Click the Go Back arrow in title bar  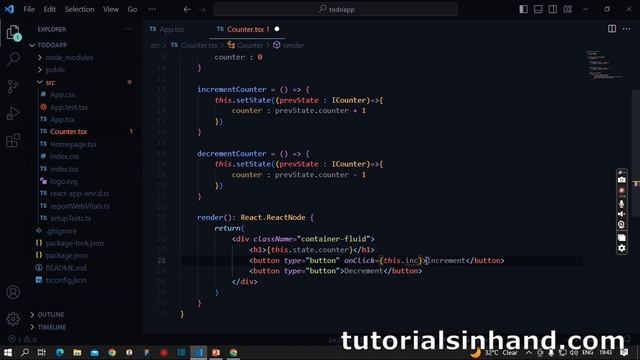(x=187, y=9)
